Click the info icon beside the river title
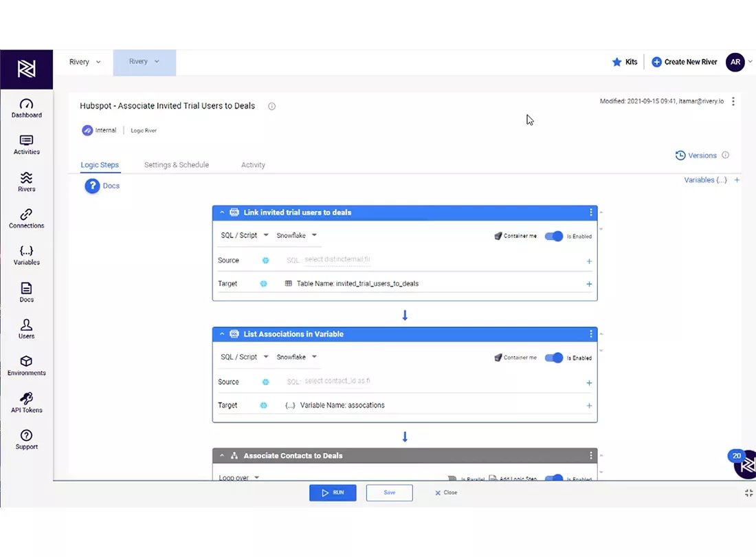756x557 pixels. coord(272,106)
